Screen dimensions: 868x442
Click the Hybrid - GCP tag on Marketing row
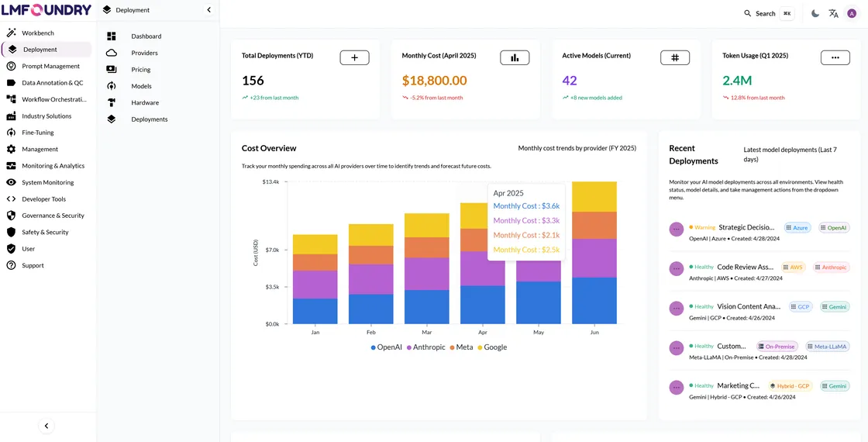pos(790,386)
